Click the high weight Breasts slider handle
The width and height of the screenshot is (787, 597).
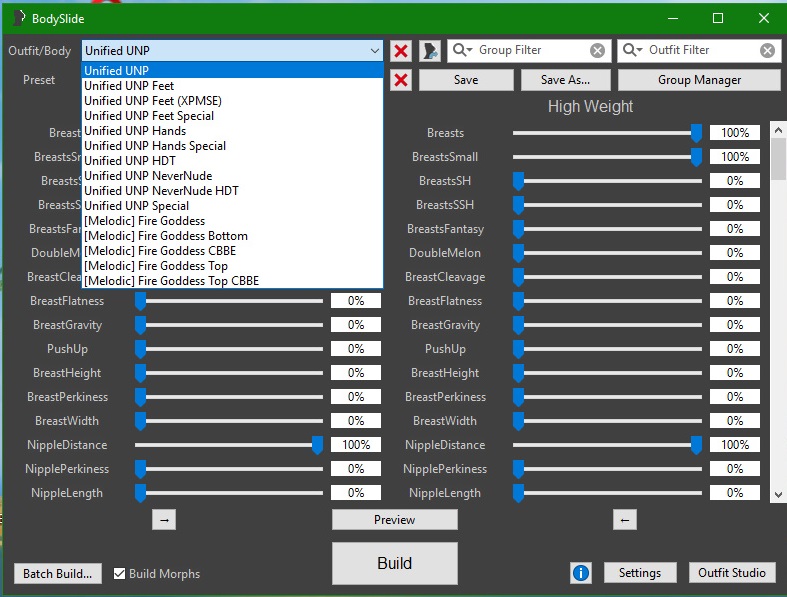tap(696, 134)
